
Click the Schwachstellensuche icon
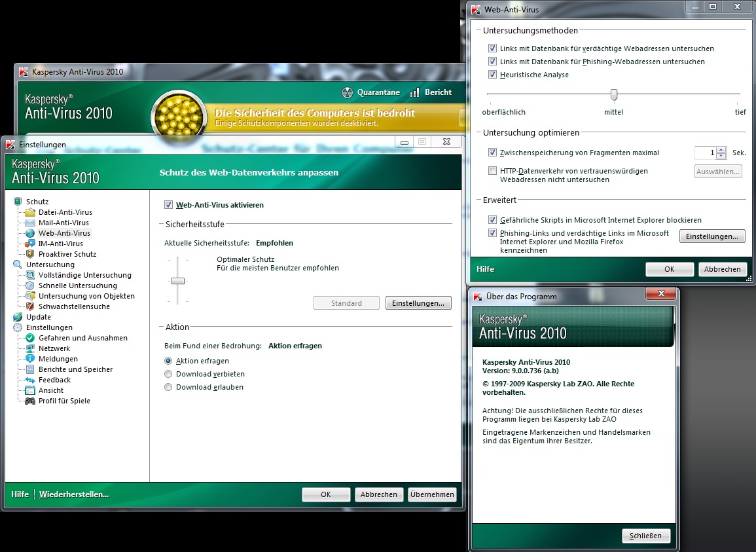click(30, 306)
